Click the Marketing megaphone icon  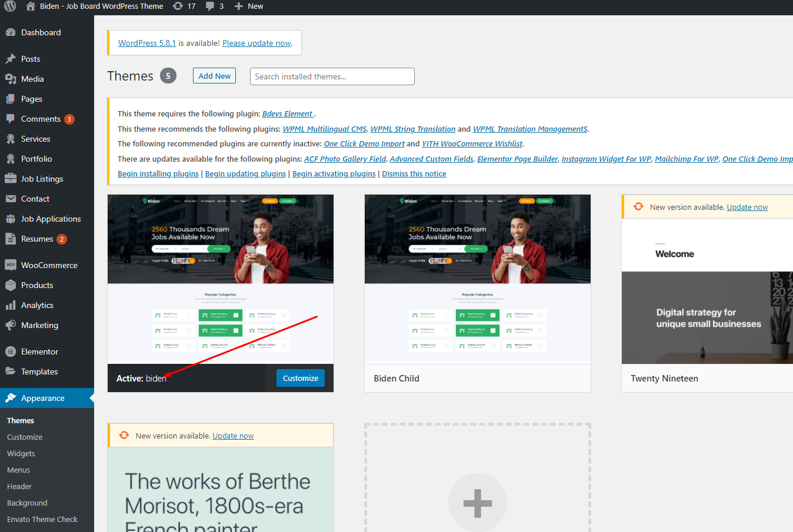coord(11,325)
